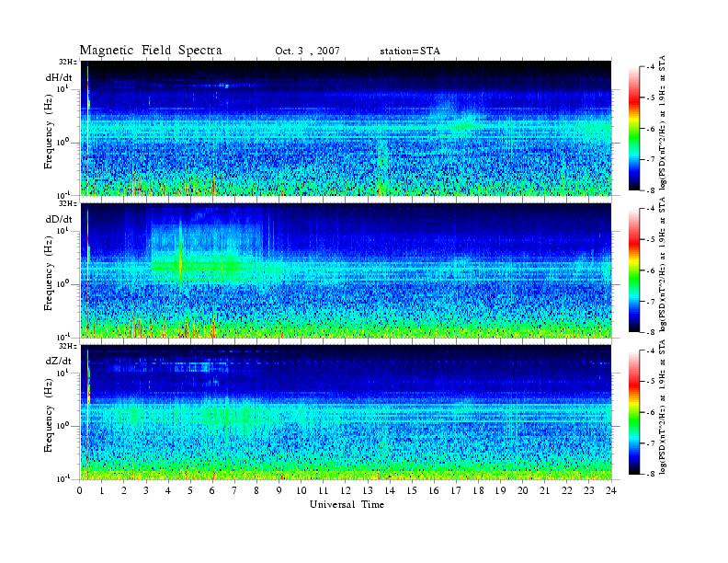Screen dimensions: 728x563
Task: Click the -5 value on the dD/dt color scale
Action: click(x=652, y=240)
